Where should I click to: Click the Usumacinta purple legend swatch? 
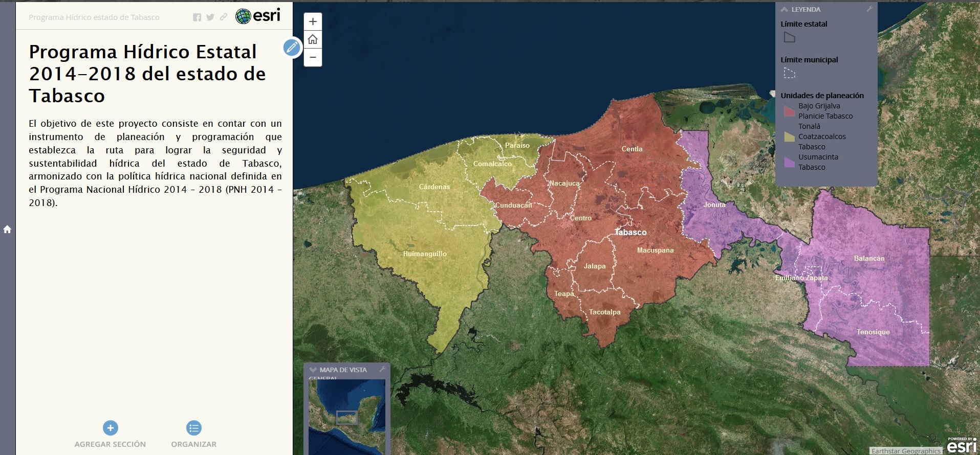point(789,162)
